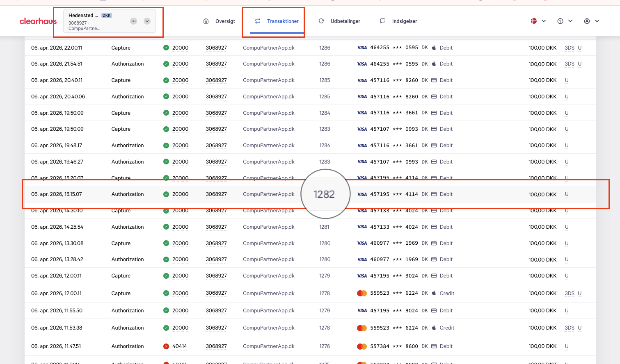620x364 pixels.
Task: Click the card icon beside Debit for card 8260 at 20.40.11
Action: pyautogui.click(x=434, y=80)
